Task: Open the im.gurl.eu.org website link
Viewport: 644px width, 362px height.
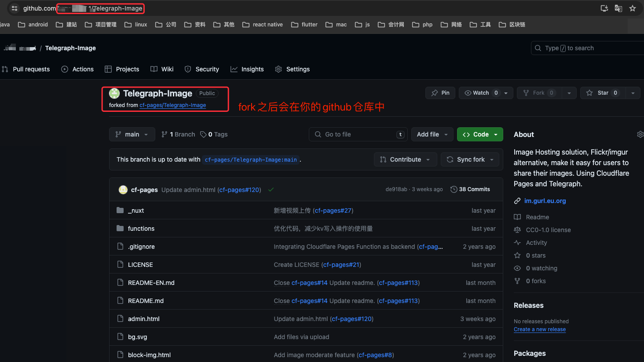Action: (545, 201)
